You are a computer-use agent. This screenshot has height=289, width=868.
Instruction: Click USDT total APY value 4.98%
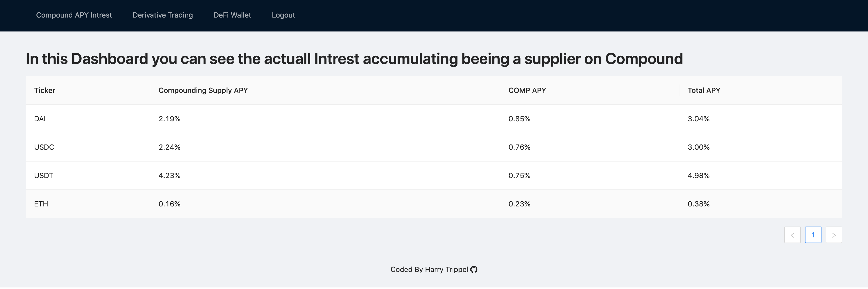699,176
